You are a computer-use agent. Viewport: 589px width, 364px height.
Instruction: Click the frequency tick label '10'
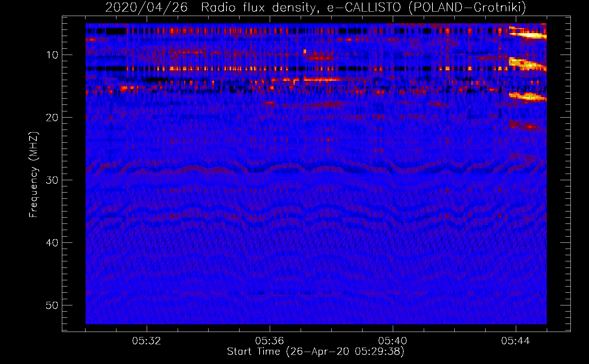[52, 55]
